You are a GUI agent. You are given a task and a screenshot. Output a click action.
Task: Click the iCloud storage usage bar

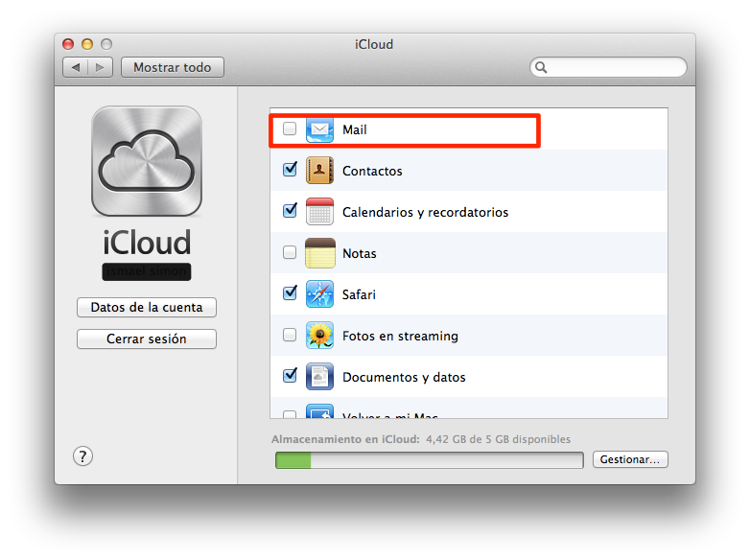[x=429, y=460]
